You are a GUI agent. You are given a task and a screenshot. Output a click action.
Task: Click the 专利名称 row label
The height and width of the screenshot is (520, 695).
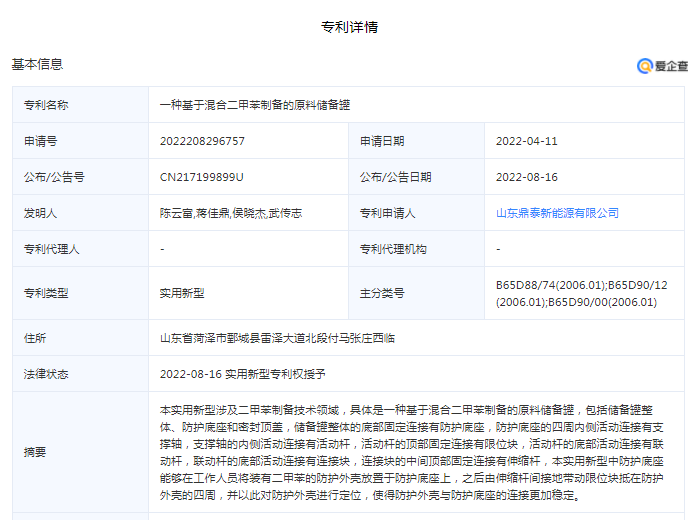[x=46, y=105]
